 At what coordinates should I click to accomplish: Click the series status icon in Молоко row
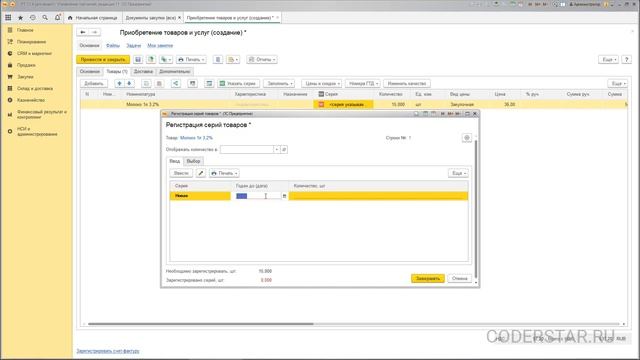click(x=321, y=104)
